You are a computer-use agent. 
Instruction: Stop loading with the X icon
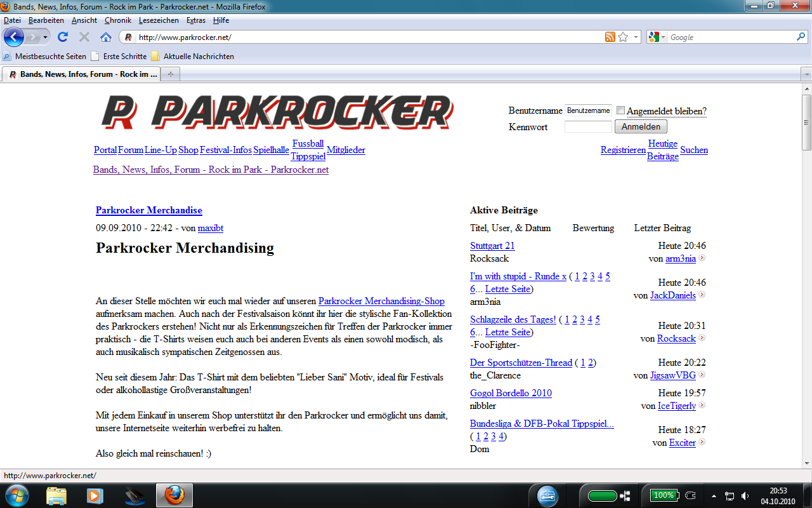click(84, 37)
